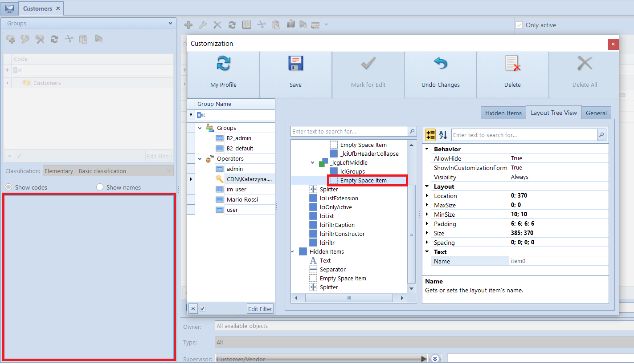Focus the property grid search field
The image size is (634, 364).
[x=524, y=135]
